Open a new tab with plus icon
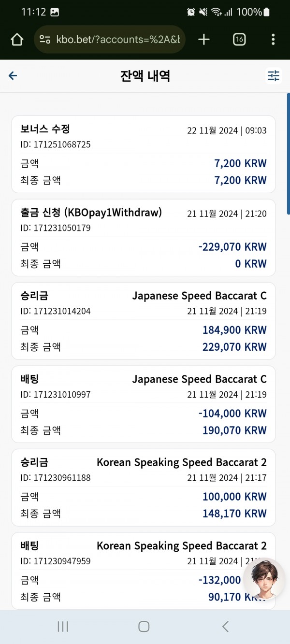290x644 pixels. coord(204,39)
